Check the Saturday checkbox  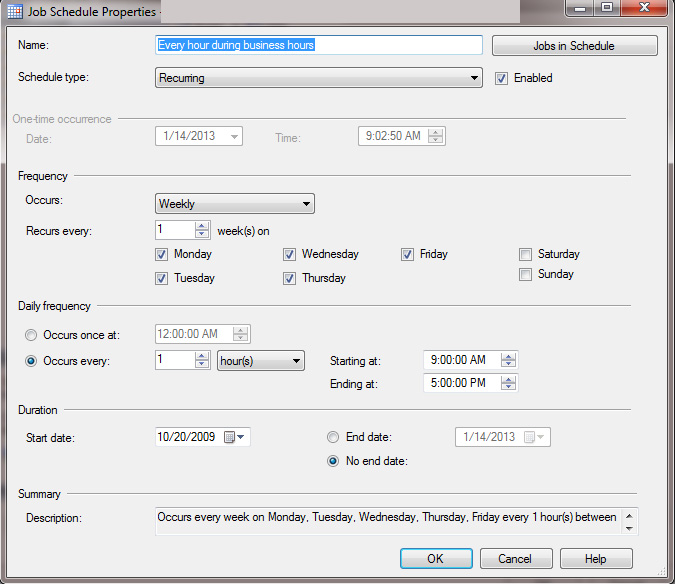525,254
